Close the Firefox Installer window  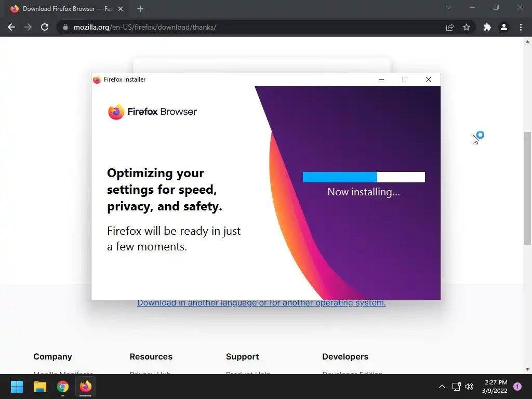(x=429, y=79)
